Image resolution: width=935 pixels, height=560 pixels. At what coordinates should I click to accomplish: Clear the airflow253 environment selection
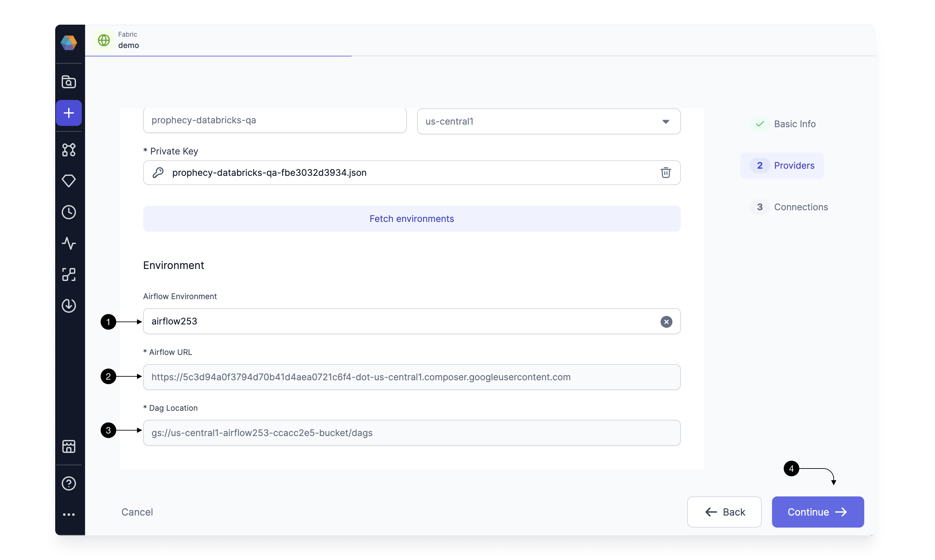point(666,322)
